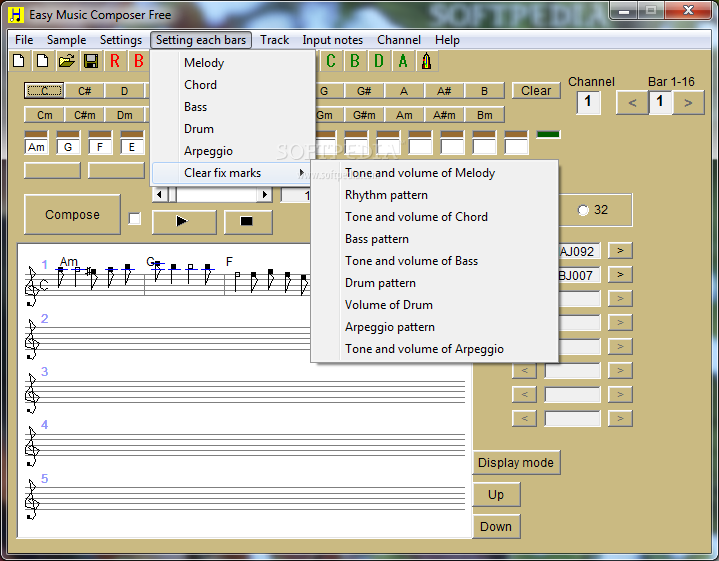Viewport: 719px width, 561px height.
Task: Click the > arrow next to AJ092
Action: (x=620, y=250)
